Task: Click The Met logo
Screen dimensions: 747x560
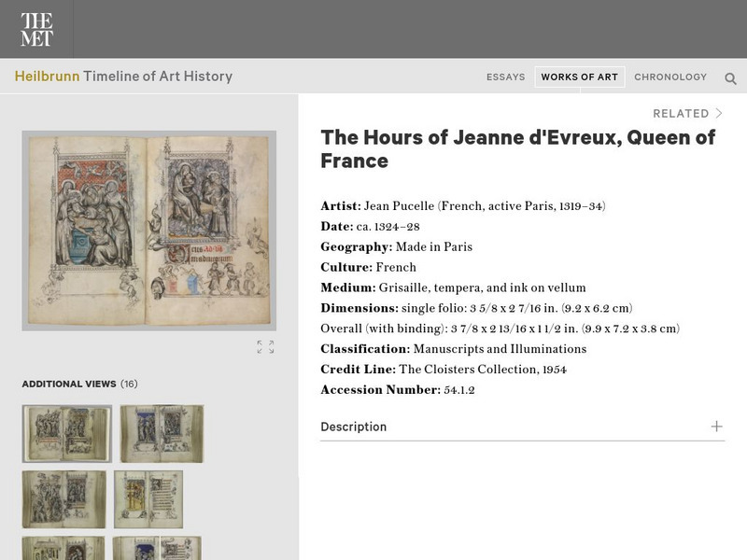Action: coord(36,29)
